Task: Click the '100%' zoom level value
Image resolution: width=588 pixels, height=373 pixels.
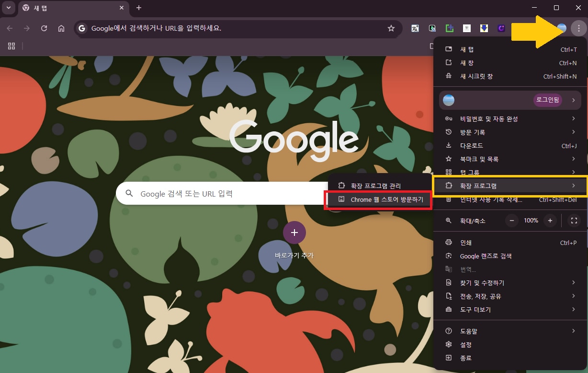Action: coord(531,221)
